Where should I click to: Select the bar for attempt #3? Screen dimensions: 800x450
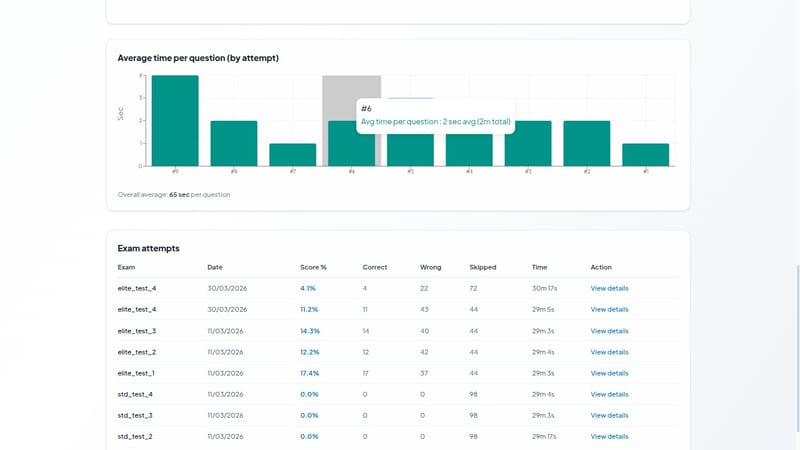[528, 143]
